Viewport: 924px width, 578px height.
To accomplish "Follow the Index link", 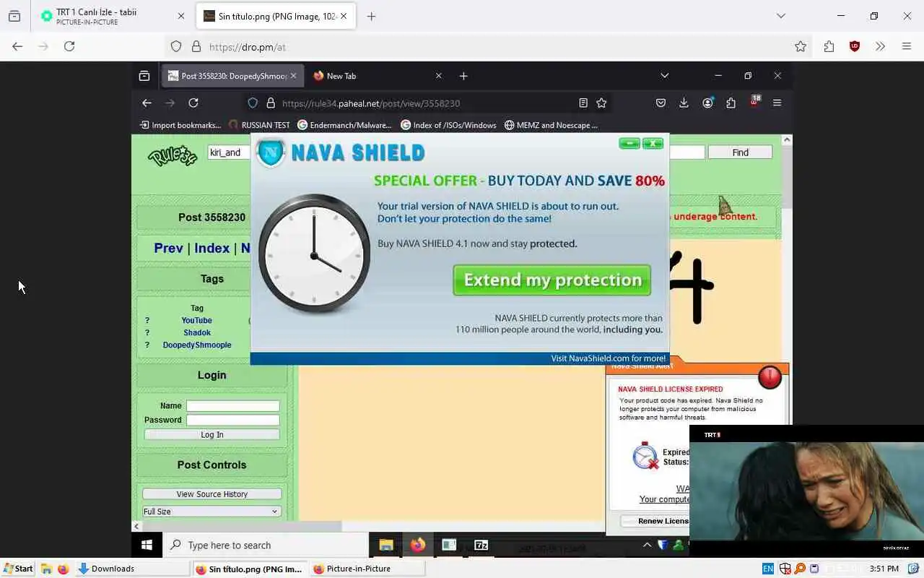I will (x=212, y=248).
